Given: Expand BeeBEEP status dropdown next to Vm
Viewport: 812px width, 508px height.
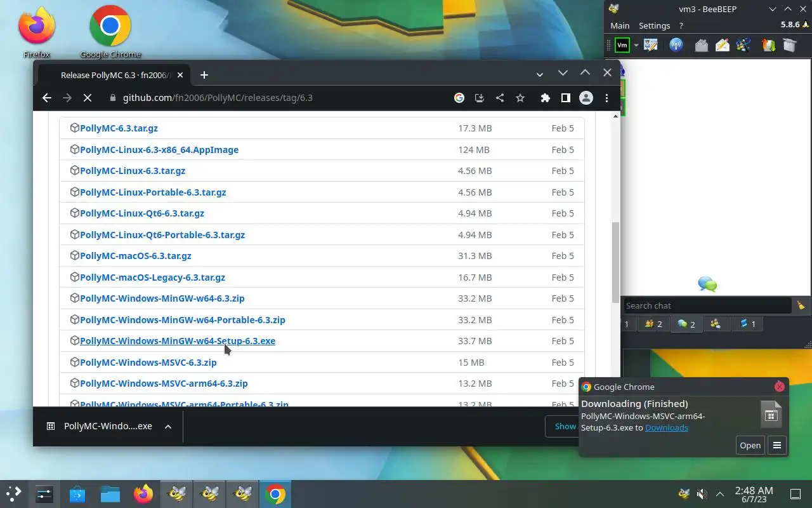Looking at the screenshot, I should tap(636, 45).
